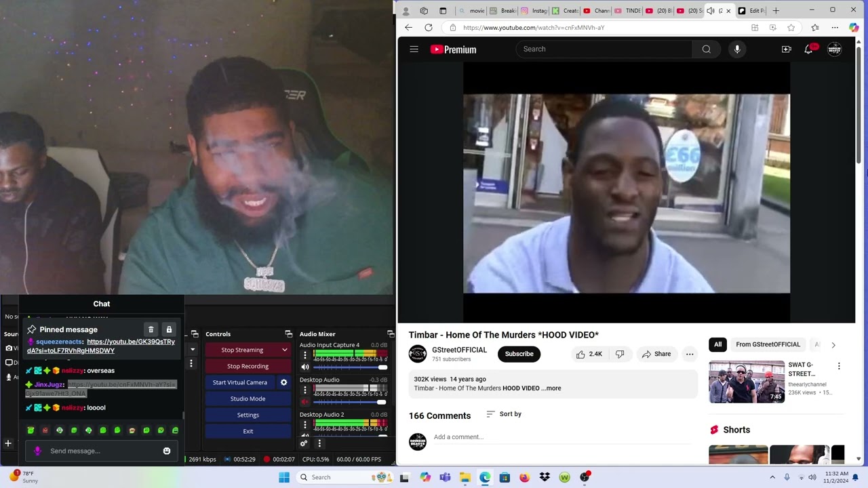Image resolution: width=868 pixels, height=488 pixels.
Task: Add this page to Edge favorites star
Action: pos(791,27)
